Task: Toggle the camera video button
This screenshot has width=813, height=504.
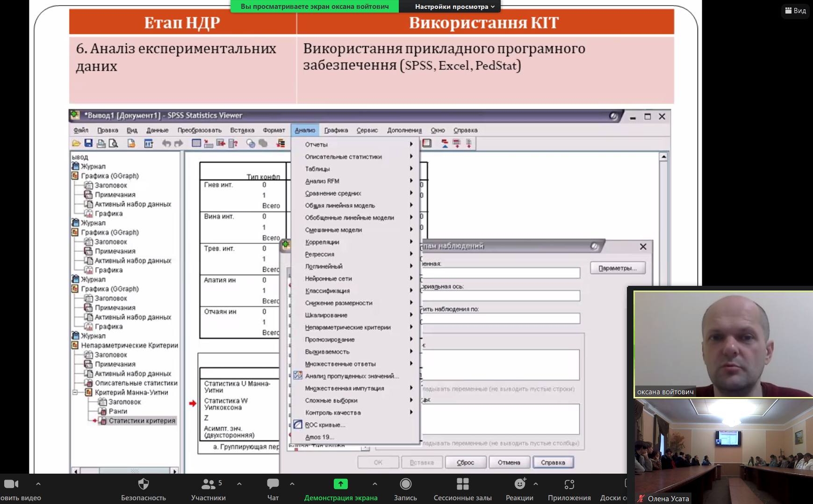Action: pyautogui.click(x=11, y=484)
